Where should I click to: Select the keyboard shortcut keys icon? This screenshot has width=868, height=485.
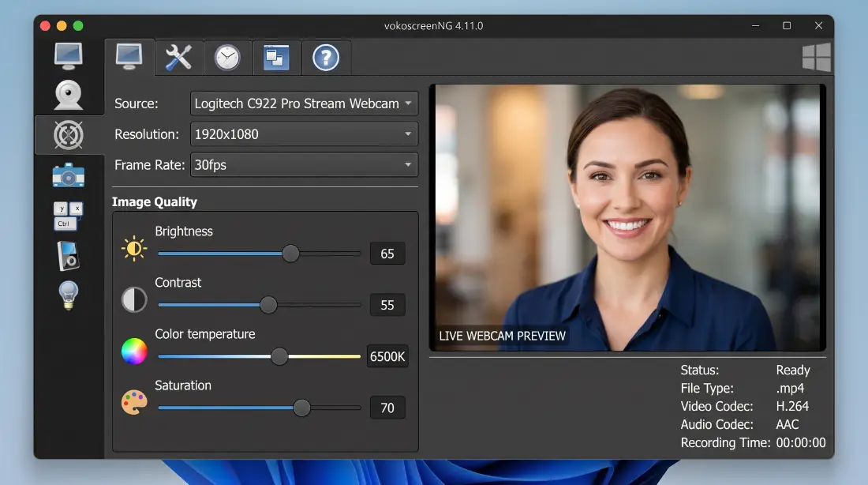point(69,216)
